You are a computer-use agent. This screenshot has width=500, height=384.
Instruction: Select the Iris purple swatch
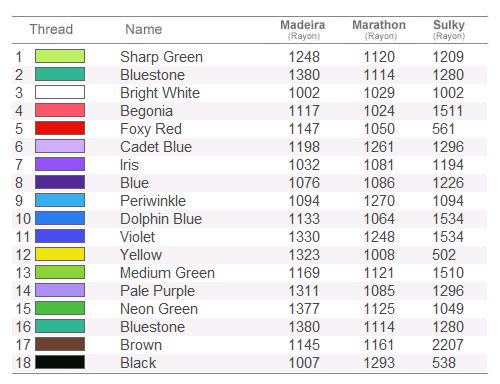(60, 164)
